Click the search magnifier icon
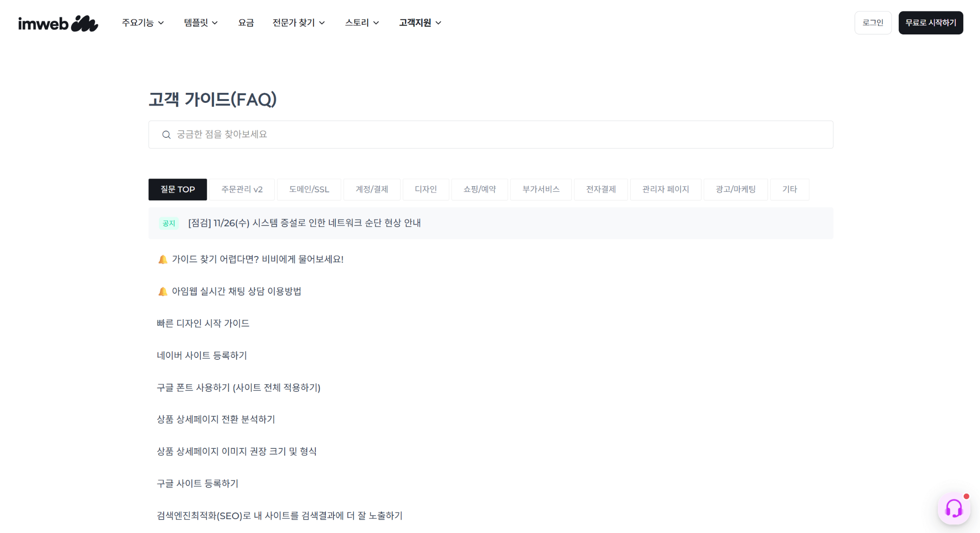The width and height of the screenshot is (980, 533). tap(166, 134)
